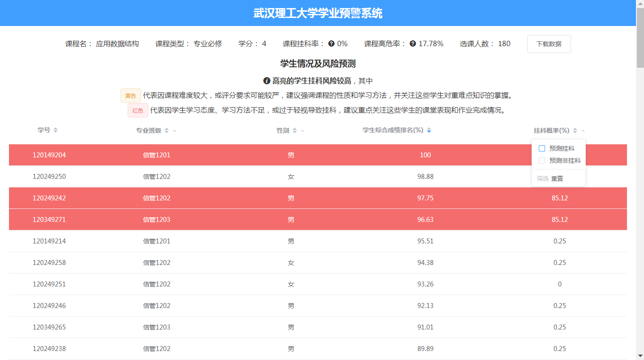Select student ID 120149214
This screenshot has height=360, width=644.
[49, 241]
